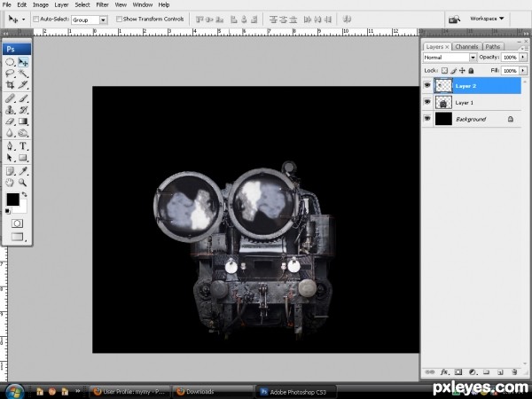532x399 pixels.
Task: Create a new layer
Action: tap(500, 372)
